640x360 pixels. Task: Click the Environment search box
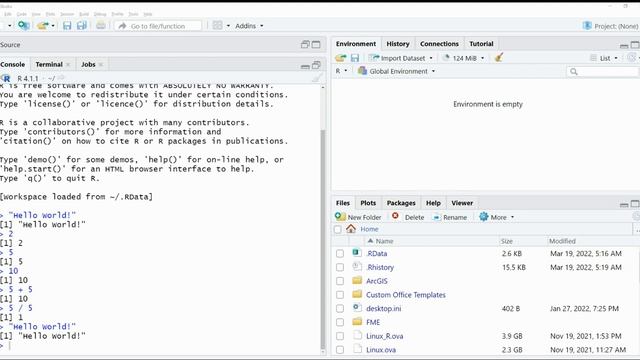tap(603, 71)
